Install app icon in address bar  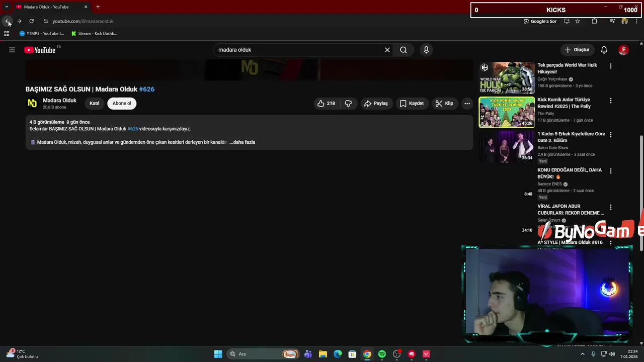point(567,21)
